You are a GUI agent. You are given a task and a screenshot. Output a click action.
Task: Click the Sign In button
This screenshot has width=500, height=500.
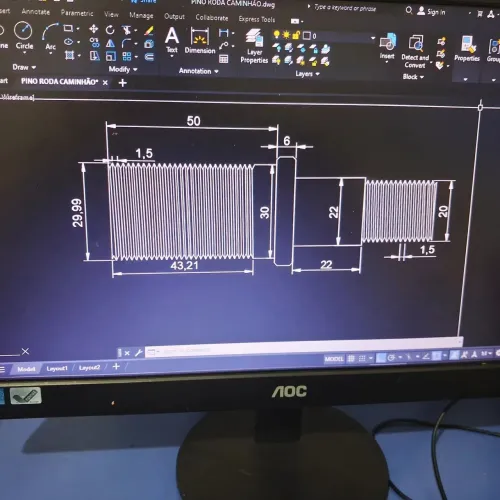point(431,12)
